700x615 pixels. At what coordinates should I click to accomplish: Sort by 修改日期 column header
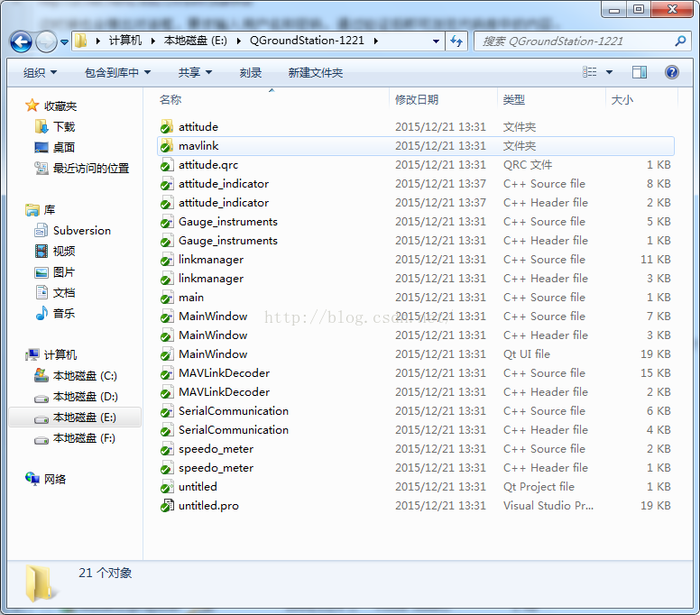(x=417, y=99)
